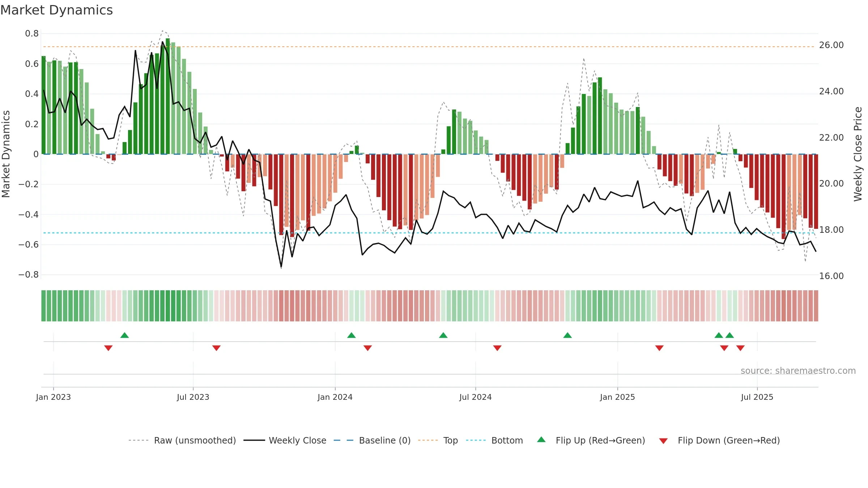Click the 0.8 left axis label
Viewport: 868px width, 488px height.
[32, 34]
